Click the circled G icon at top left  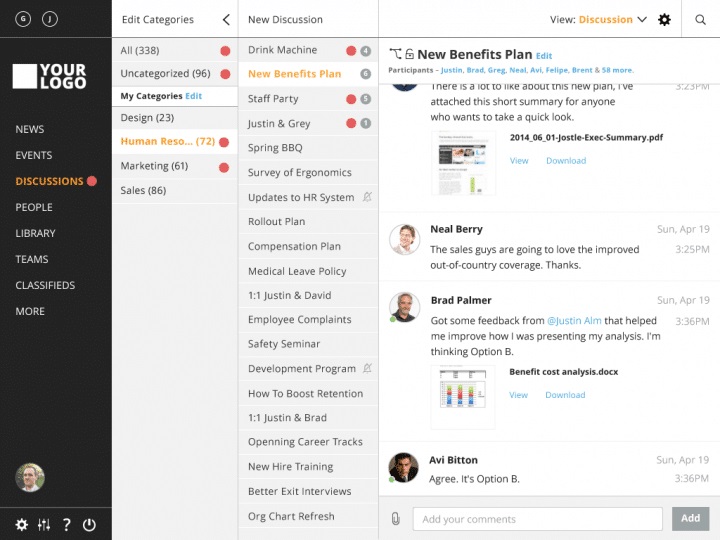pos(23,19)
